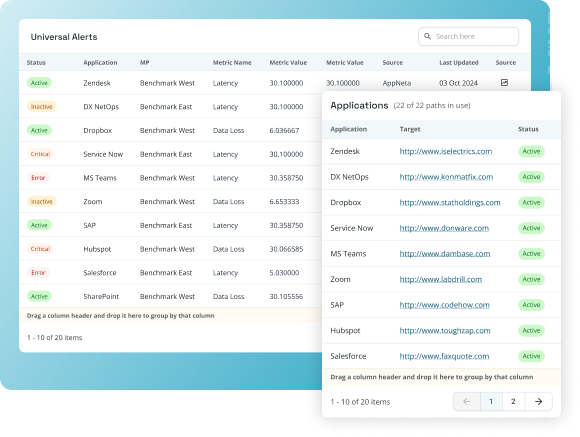This screenshot has height=437, width=580.
Task: Click Active status for Zendesk in Applications
Action: (x=531, y=151)
